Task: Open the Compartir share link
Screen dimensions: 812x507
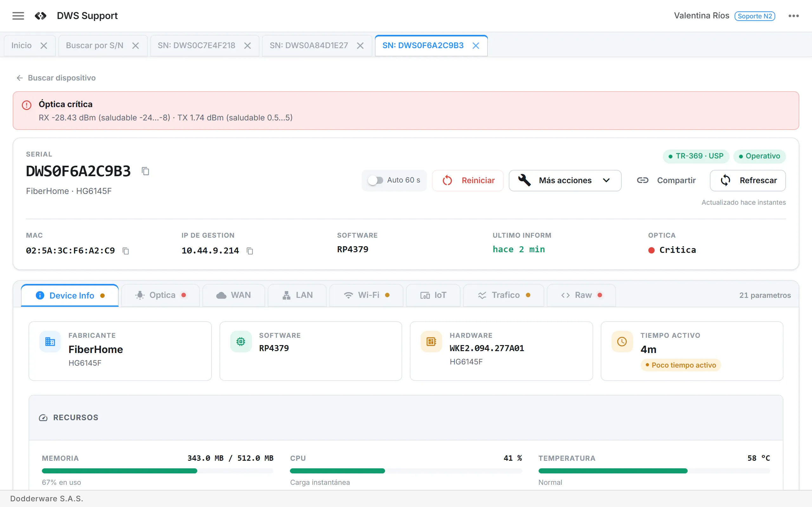Action: coord(666,180)
